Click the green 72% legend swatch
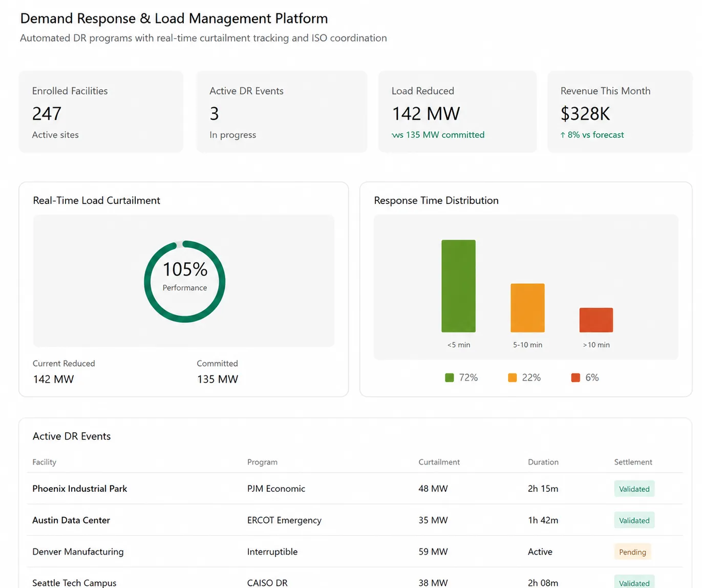The width and height of the screenshot is (702, 588). click(450, 377)
